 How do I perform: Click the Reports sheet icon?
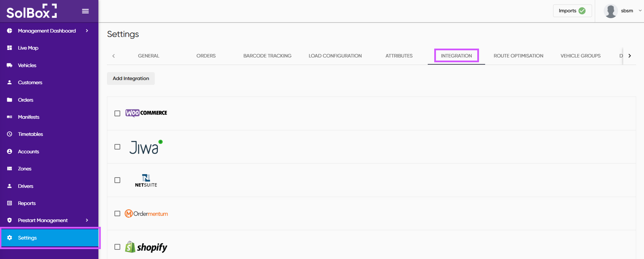[10, 203]
